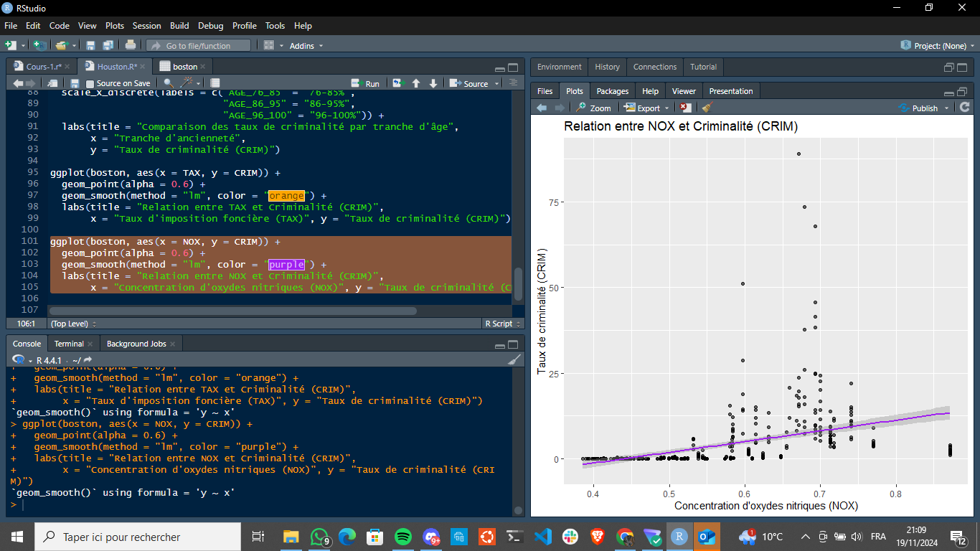
Task: Clear the console using the broom icon
Action: [514, 359]
